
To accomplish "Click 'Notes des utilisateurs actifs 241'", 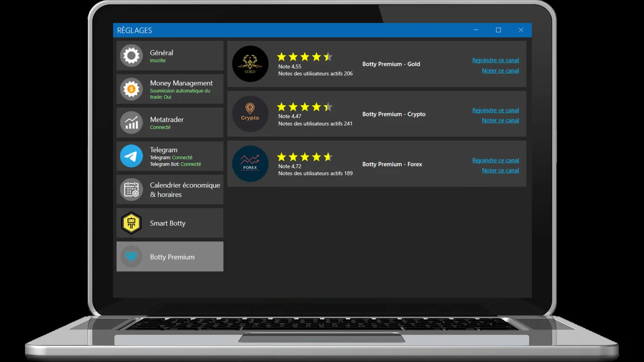I will tap(316, 123).
